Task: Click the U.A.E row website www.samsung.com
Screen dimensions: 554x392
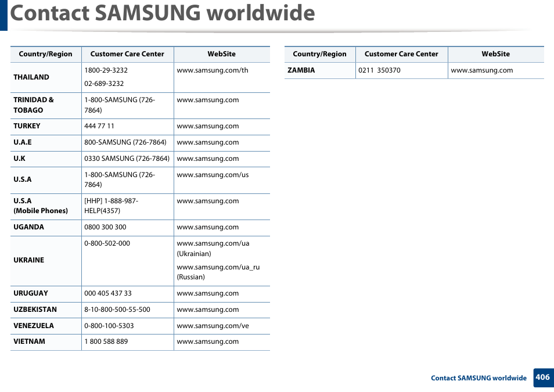Action: 208,142
